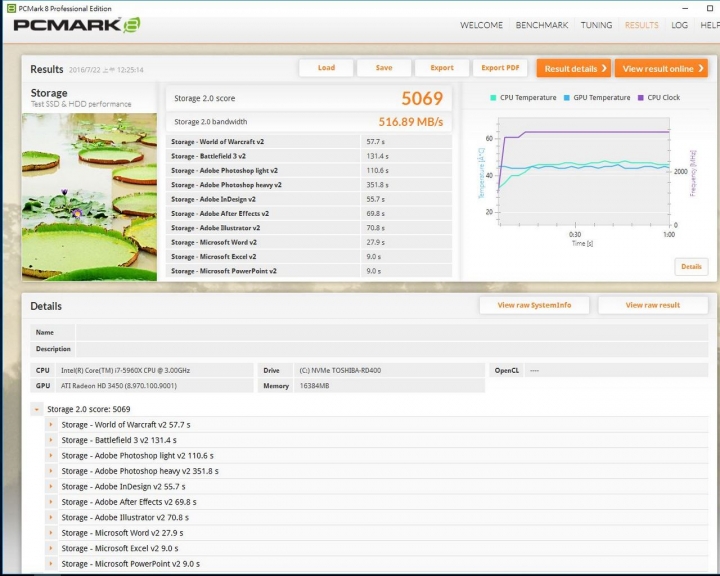Click the PCMark 8 title bar app icon
This screenshot has width=720, height=576.
click(x=11, y=8)
